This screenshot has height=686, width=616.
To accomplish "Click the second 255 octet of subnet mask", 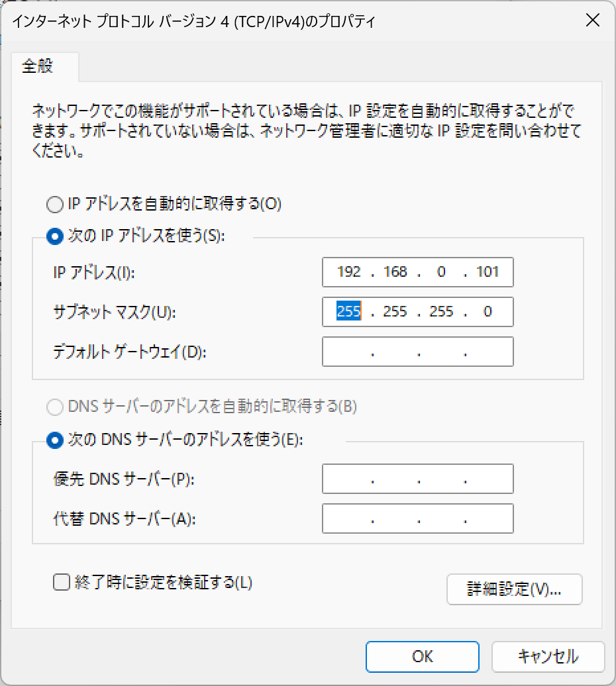I will [395, 311].
